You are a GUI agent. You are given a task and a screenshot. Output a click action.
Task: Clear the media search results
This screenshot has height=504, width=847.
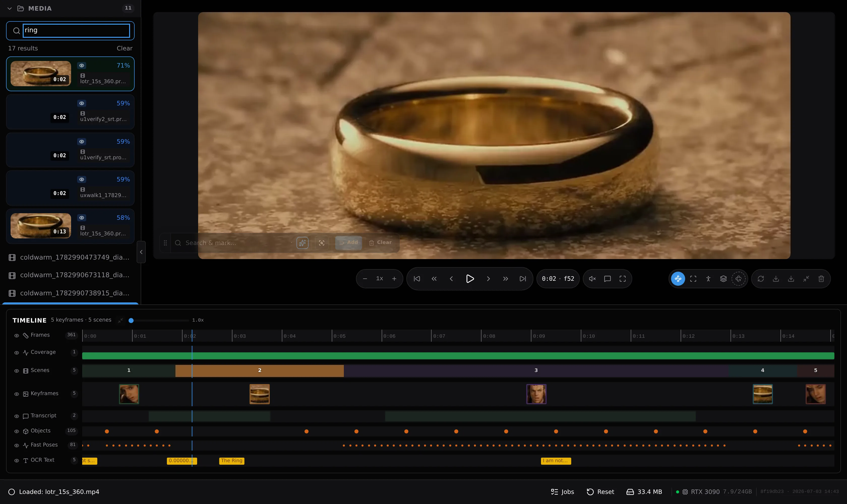tap(124, 48)
